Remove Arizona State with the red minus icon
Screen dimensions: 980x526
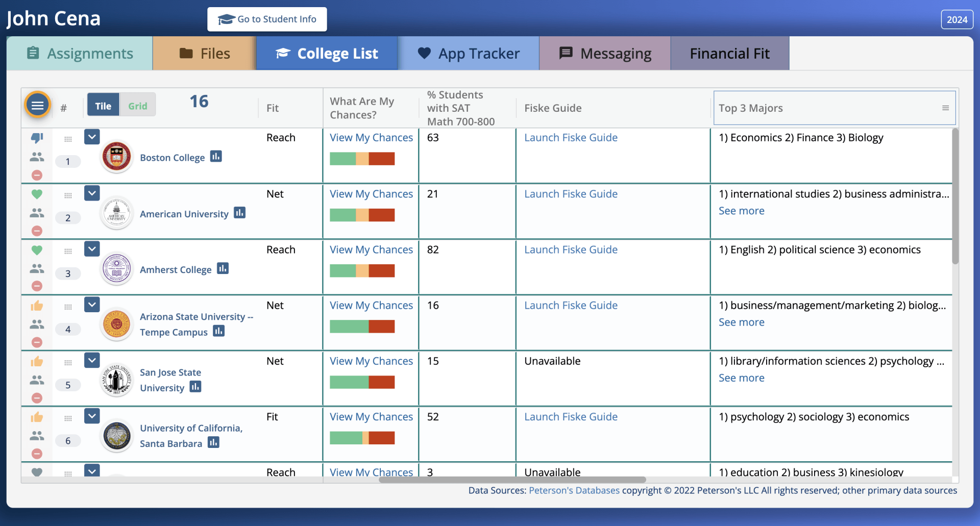tap(37, 342)
